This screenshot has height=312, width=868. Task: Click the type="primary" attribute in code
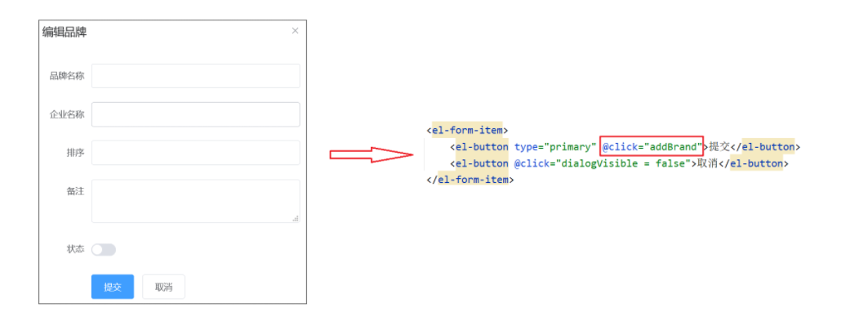click(554, 147)
